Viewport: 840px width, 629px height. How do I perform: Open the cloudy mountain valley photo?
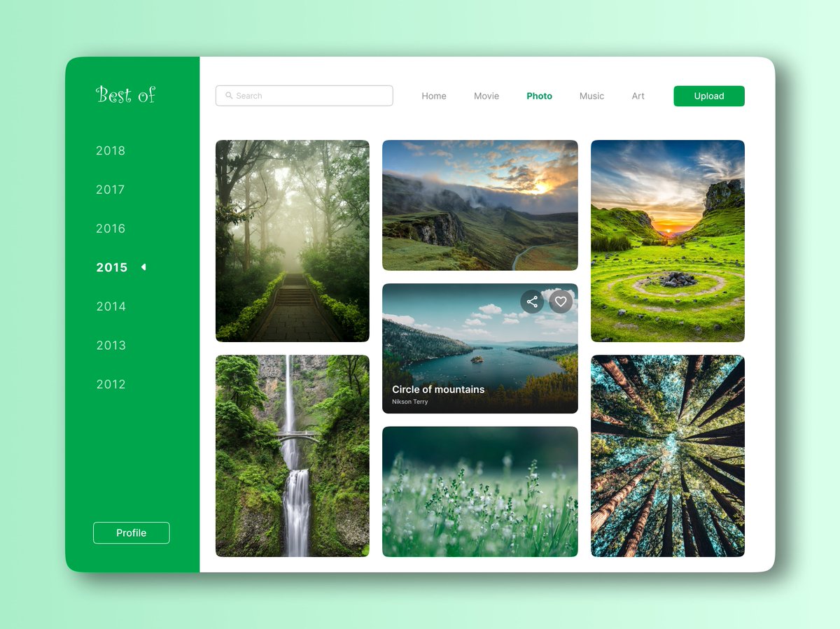(480, 205)
